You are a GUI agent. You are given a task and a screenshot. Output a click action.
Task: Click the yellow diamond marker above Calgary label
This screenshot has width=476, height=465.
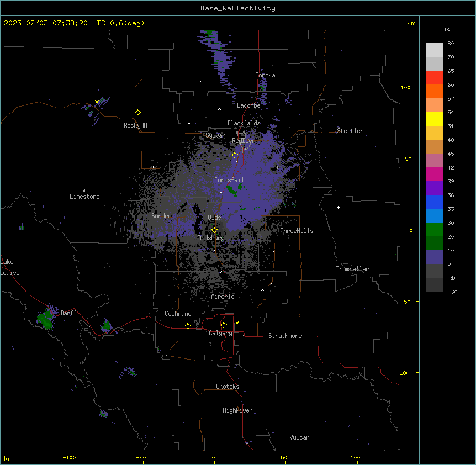(224, 325)
